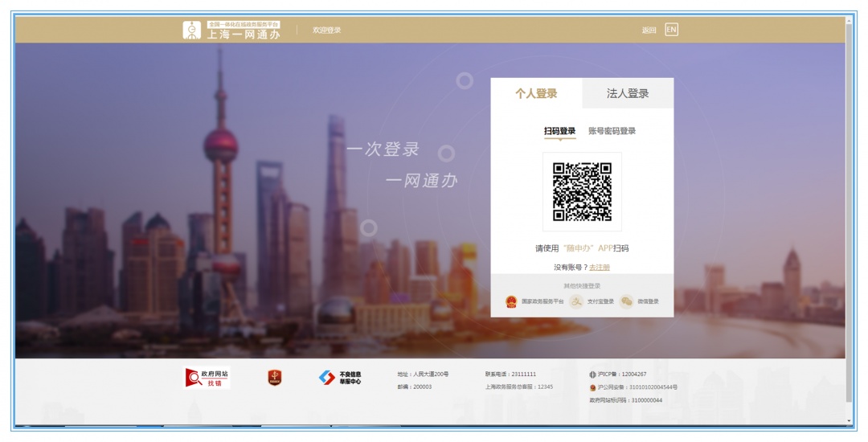
Task: Click the login QR code image
Action: click(582, 191)
